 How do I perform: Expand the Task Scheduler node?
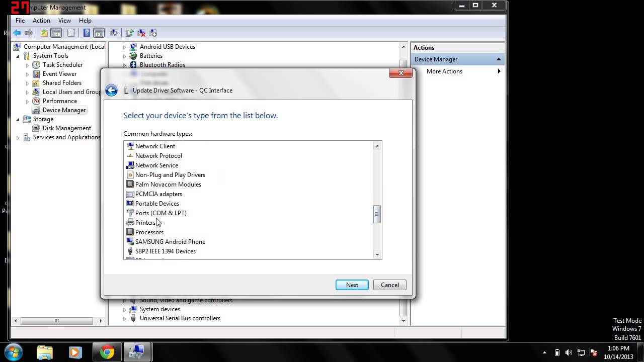[28, 65]
